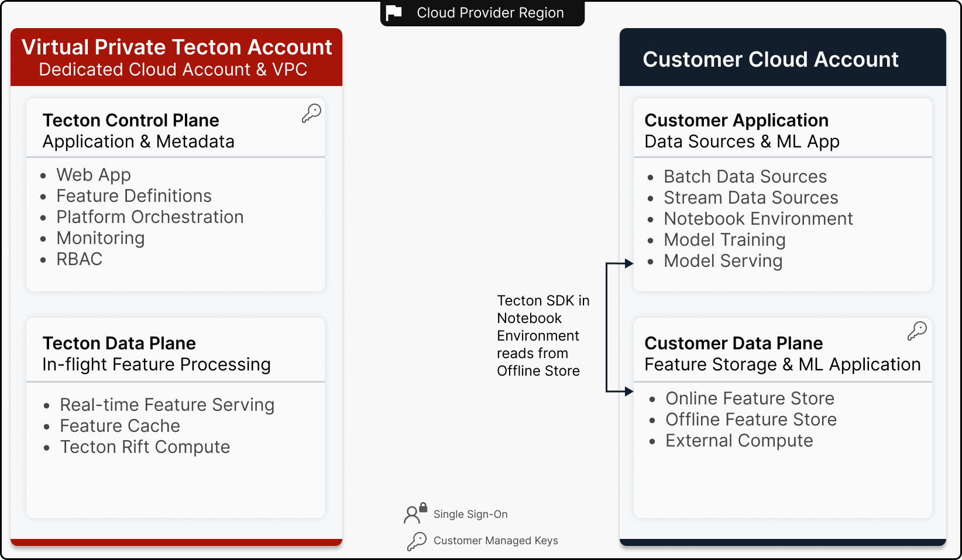
Task: Click the flag icon beside Cloud Provider Region
Action: click(x=394, y=12)
